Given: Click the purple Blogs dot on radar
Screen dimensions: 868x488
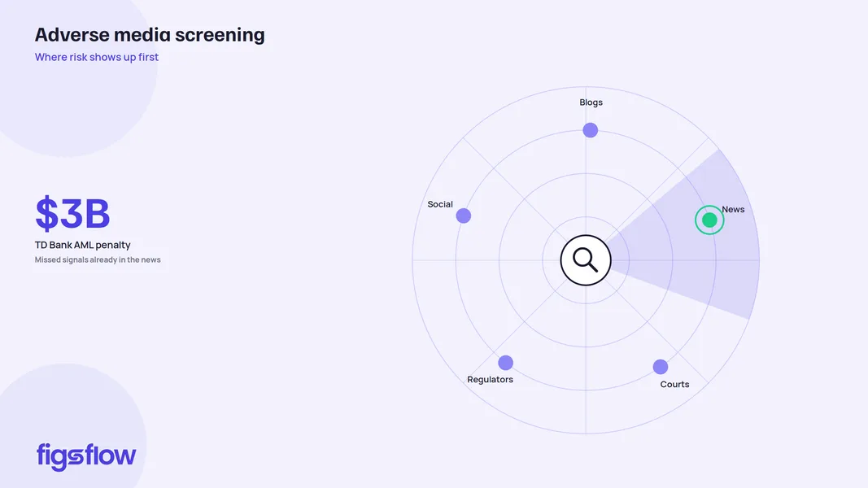Looking at the screenshot, I should click(590, 130).
